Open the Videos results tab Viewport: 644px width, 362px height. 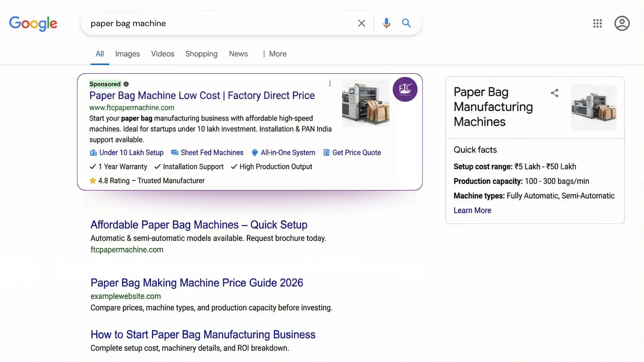coord(162,54)
